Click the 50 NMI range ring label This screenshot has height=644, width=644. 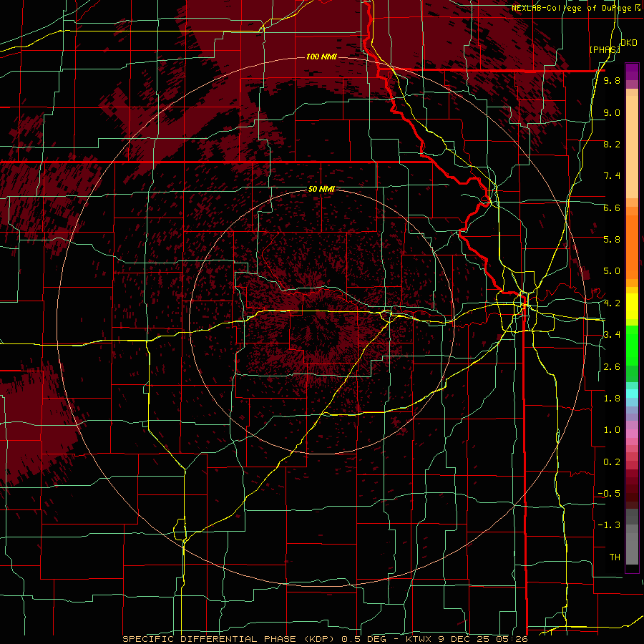coord(321,189)
